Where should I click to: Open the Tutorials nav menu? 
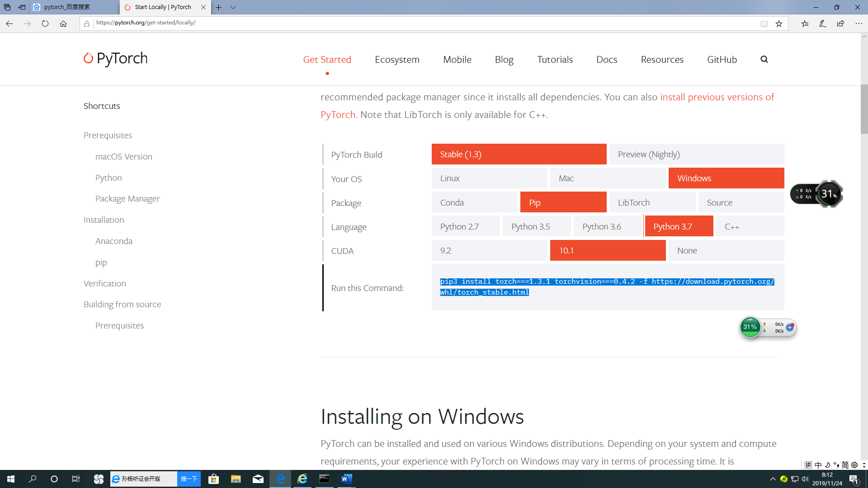(x=555, y=59)
